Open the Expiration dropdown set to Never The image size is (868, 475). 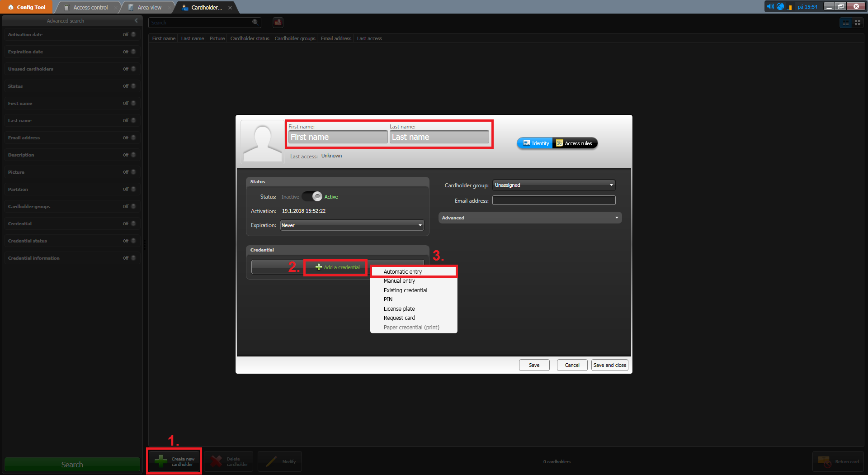352,225
